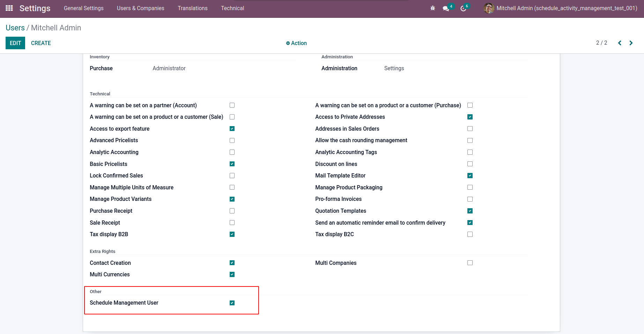This screenshot has height=334, width=644.
Task: Open the activities clock icon
Action: (x=463, y=8)
